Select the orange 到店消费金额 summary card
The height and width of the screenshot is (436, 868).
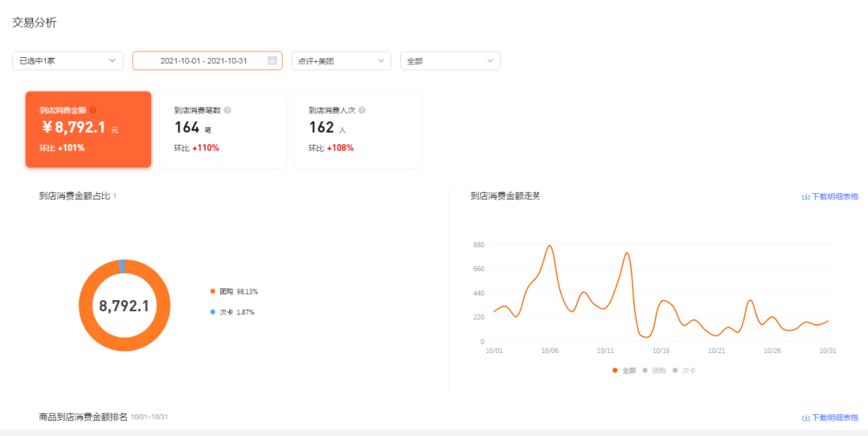pyautogui.click(x=88, y=130)
